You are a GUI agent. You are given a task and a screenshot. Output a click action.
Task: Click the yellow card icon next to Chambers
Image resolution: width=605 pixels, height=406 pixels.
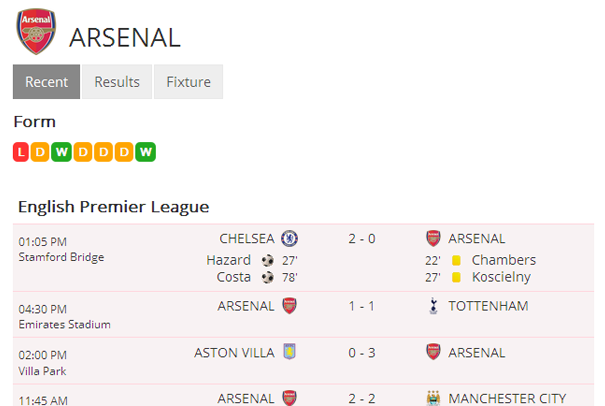click(x=455, y=260)
